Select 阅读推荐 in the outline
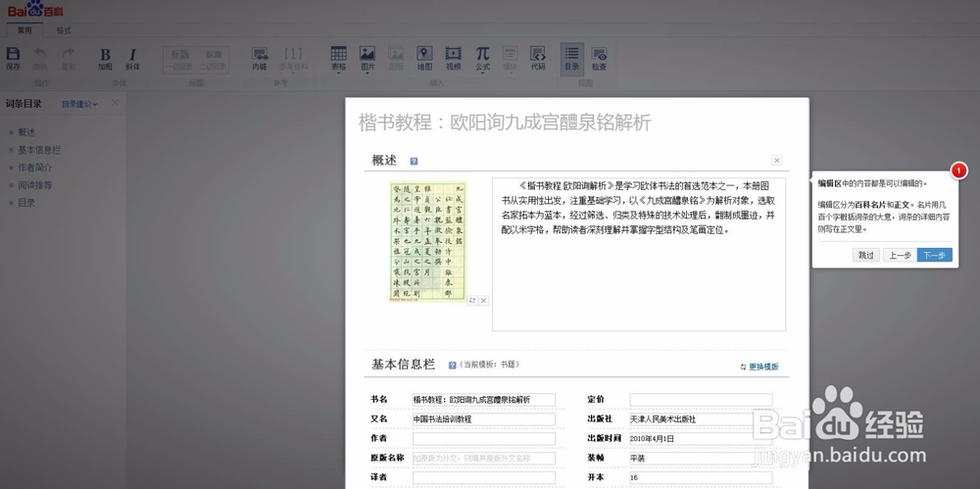Viewport: 980px width, 489px height. point(35,185)
